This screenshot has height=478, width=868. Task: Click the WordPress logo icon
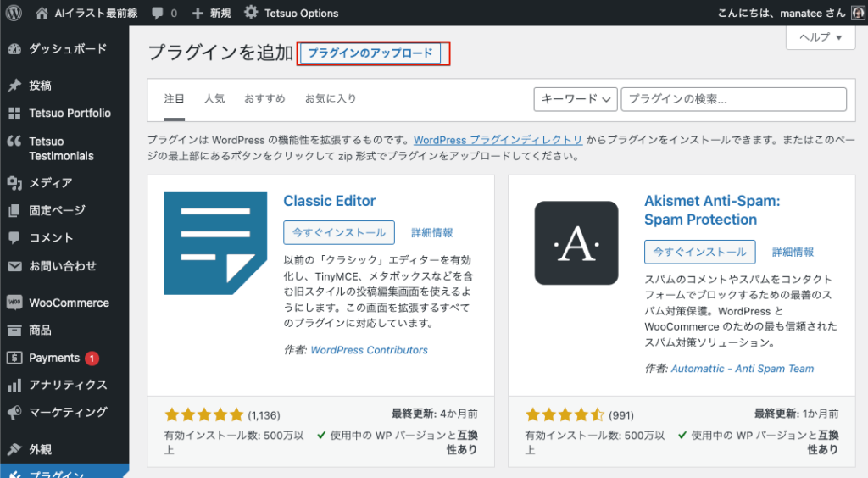[14, 13]
